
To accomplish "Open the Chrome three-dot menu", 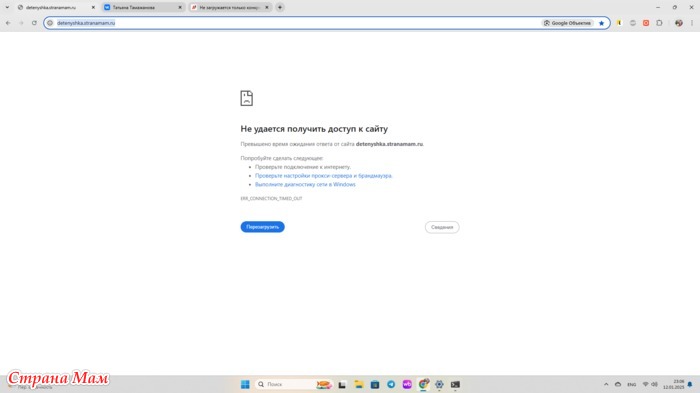I will tap(692, 23).
